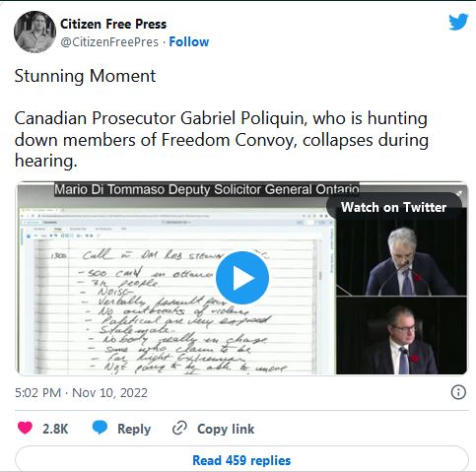Click the blue reply speech bubble icon
476x472 pixels.
[100, 428]
